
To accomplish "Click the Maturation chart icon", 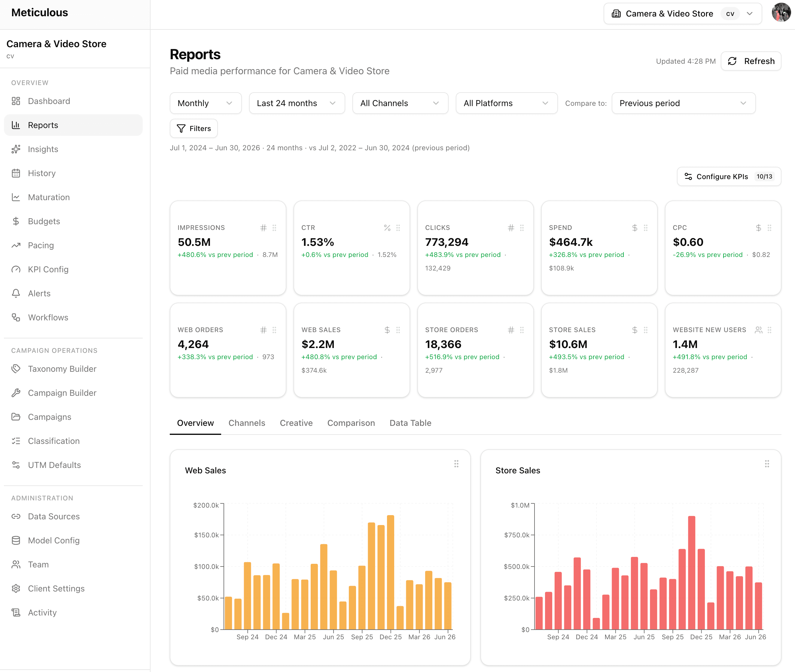I will click(x=16, y=197).
